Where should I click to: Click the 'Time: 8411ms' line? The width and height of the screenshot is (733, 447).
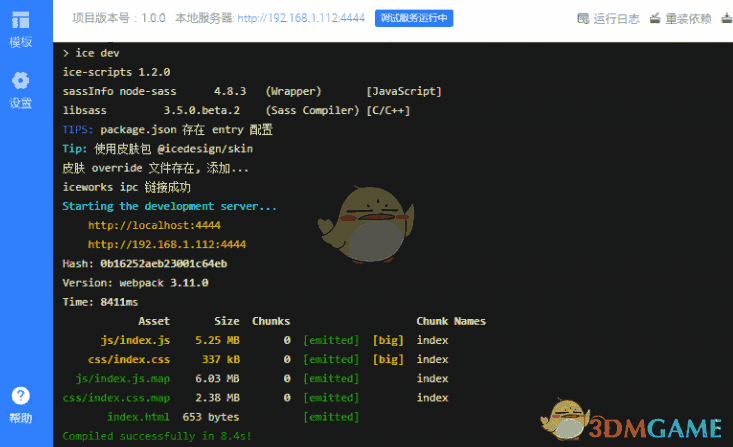click(101, 302)
